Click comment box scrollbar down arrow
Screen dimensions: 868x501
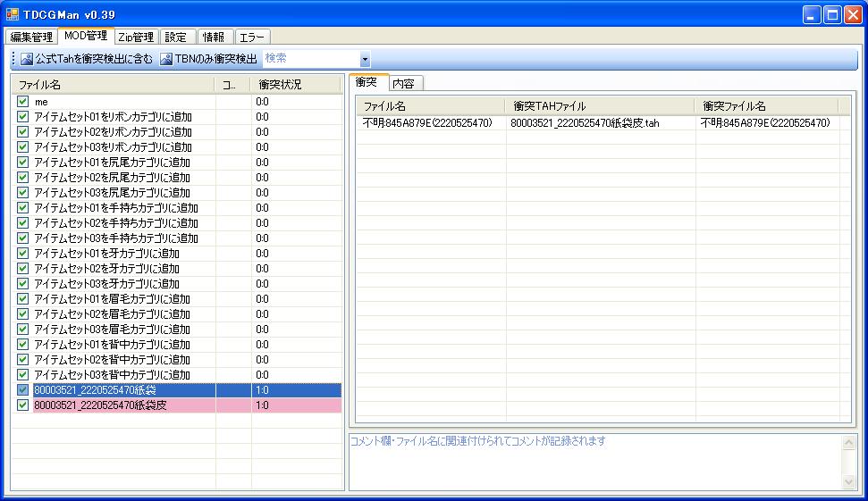point(848,482)
